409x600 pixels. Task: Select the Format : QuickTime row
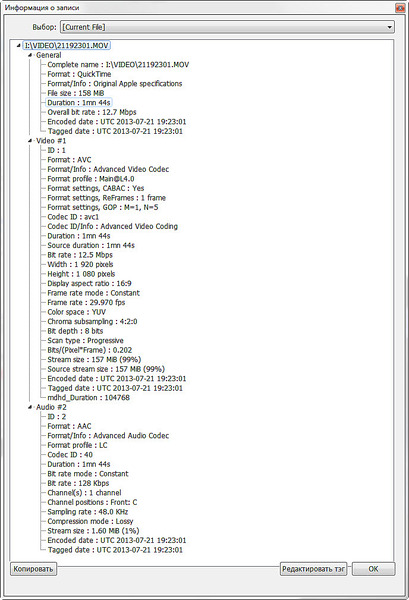(79, 74)
